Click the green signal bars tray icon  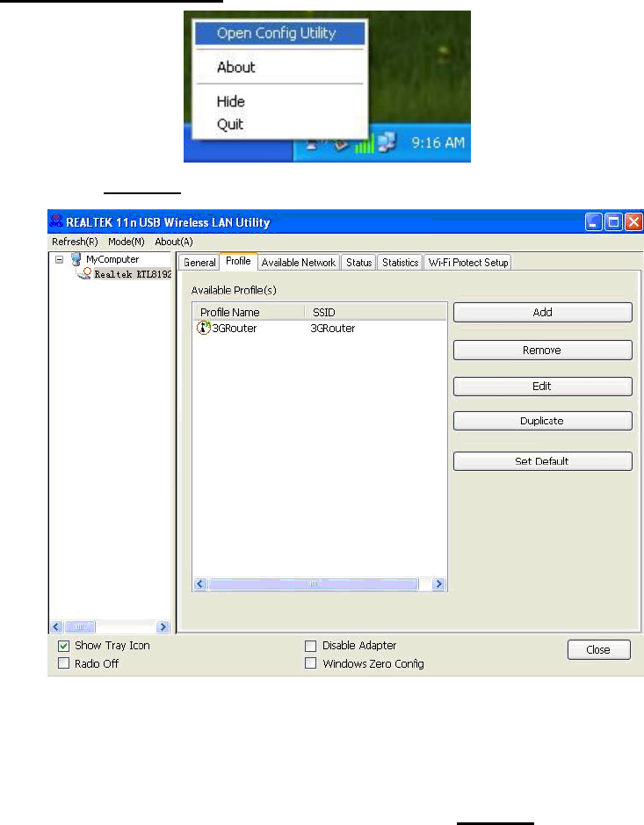[x=364, y=143]
